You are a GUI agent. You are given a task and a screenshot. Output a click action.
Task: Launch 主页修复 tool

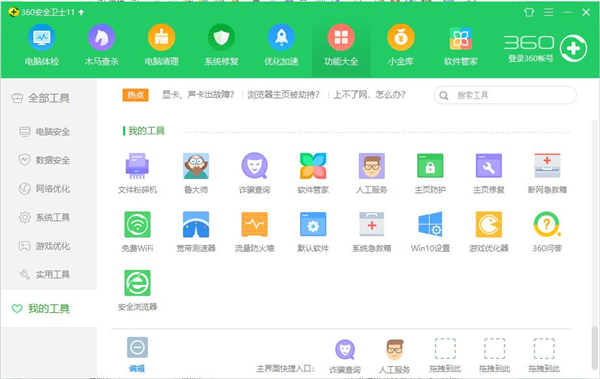click(x=489, y=173)
